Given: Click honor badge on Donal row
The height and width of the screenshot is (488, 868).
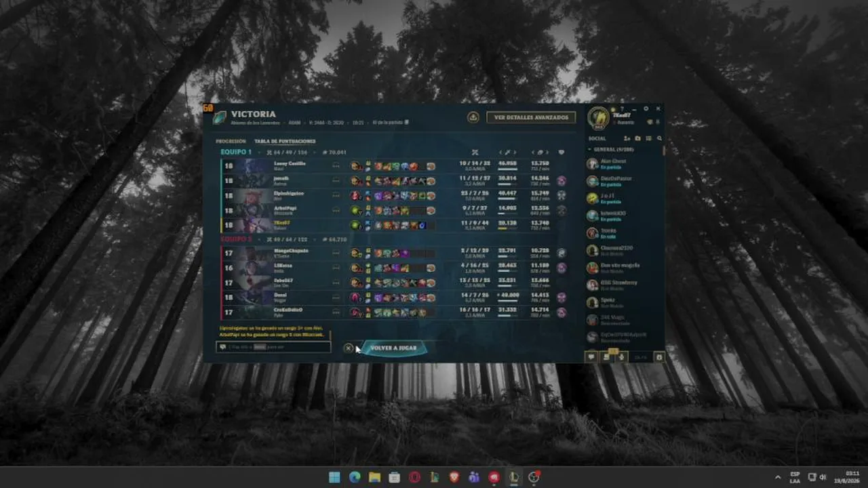Looking at the screenshot, I should (561, 297).
